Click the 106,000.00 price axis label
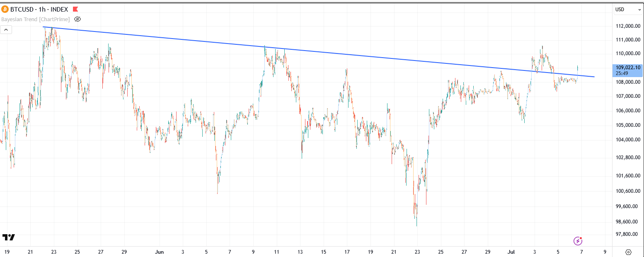 pos(629,111)
